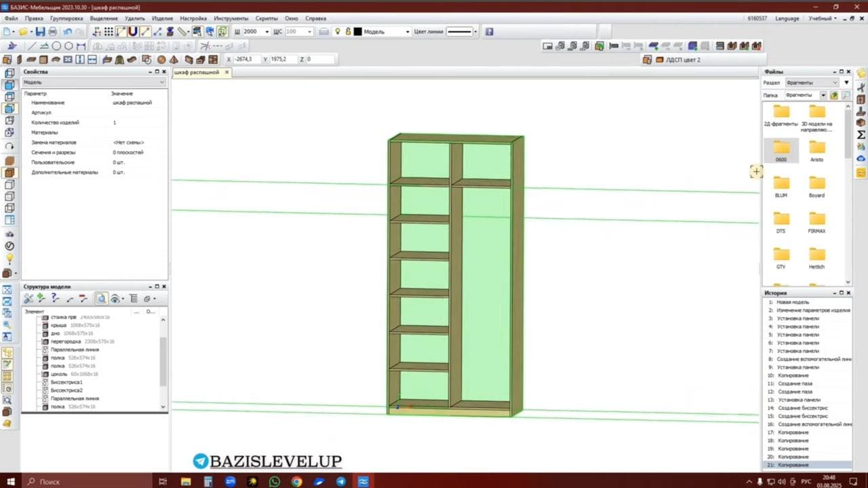Image resolution: width=868 pixels, height=488 pixels.
Task: Open Telegram from Windows taskbar
Action: pyautogui.click(x=340, y=481)
